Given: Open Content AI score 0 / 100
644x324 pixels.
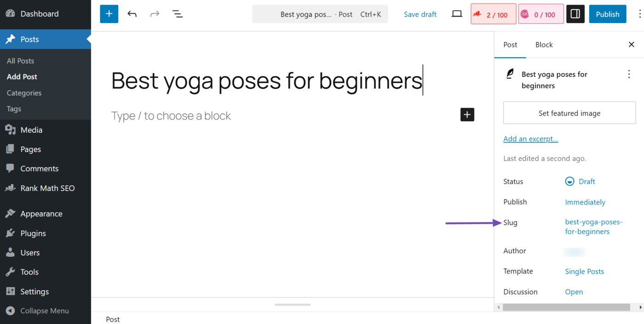Looking at the screenshot, I should (541, 14).
